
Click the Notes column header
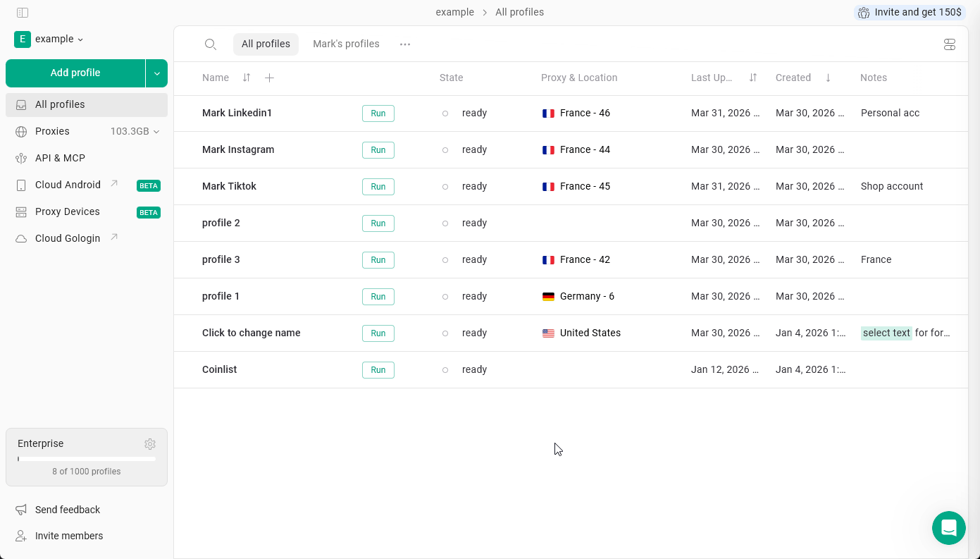pyautogui.click(x=874, y=78)
